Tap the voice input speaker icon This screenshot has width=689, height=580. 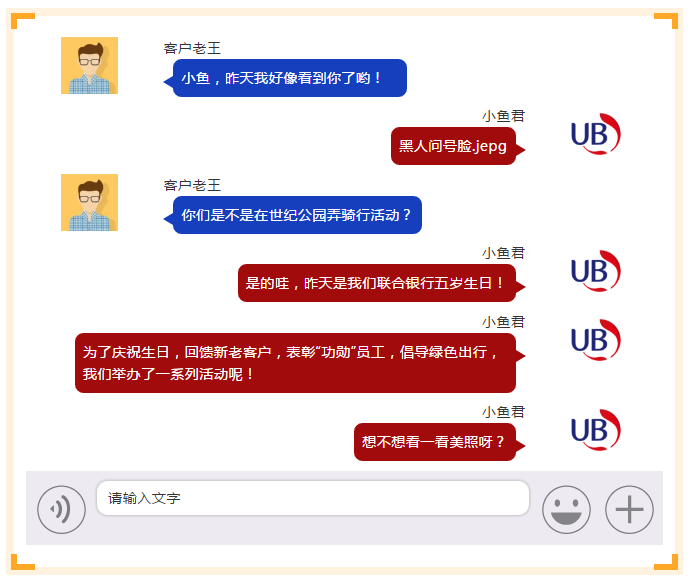62,509
